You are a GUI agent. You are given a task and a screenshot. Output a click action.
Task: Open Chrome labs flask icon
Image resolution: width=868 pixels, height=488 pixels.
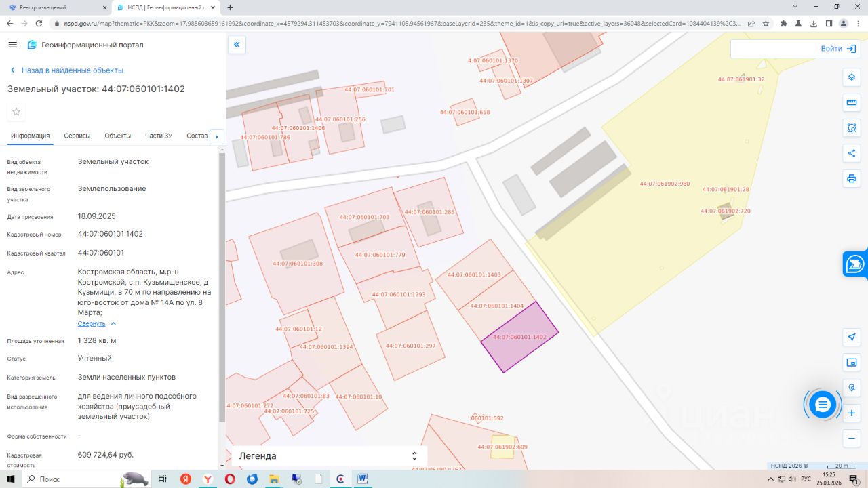pyautogui.click(x=799, y=23)
